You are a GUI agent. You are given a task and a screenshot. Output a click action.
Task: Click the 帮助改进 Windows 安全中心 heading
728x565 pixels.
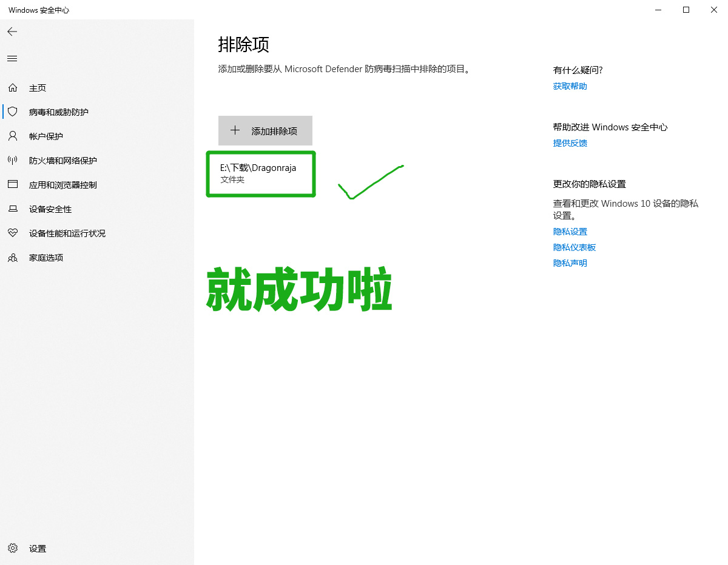tap(610, 127)
